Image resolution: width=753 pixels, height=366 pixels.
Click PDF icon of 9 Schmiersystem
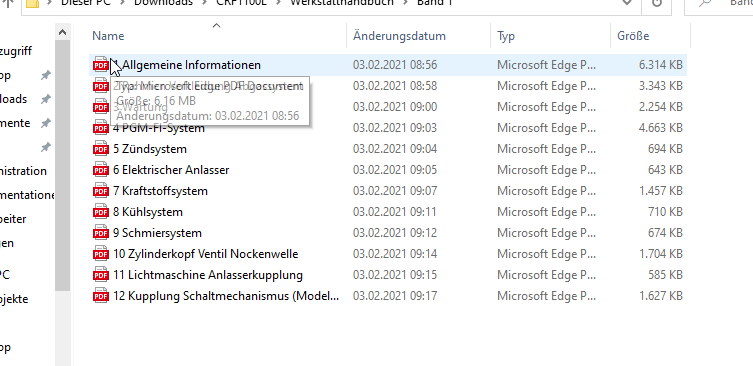click(x=100, y=233)
